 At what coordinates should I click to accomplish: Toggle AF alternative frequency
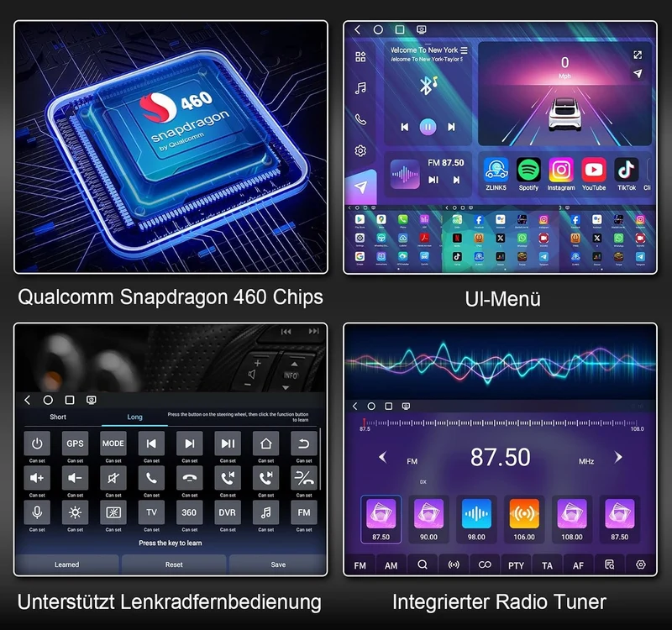coord(578,565)
